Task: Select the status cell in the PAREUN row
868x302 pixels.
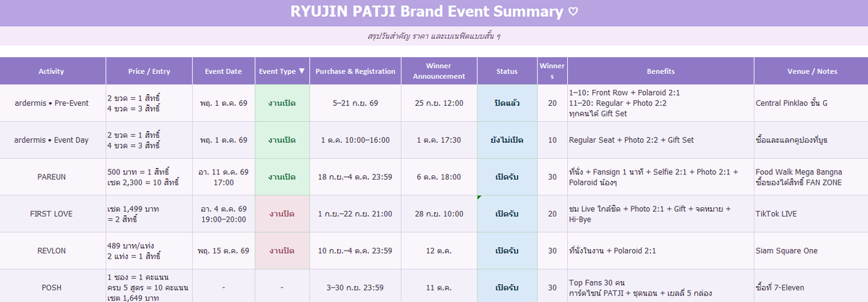Action: (x=507, y=177)
